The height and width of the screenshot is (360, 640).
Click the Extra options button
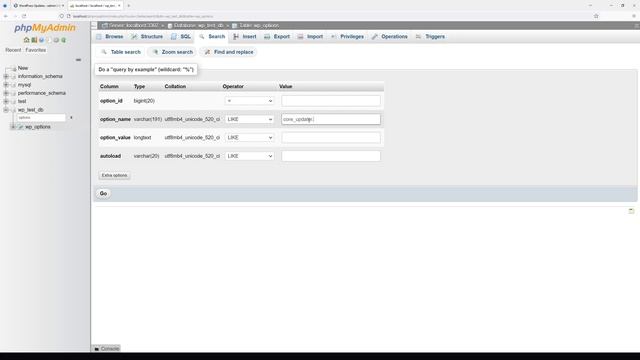pos(114,176)
